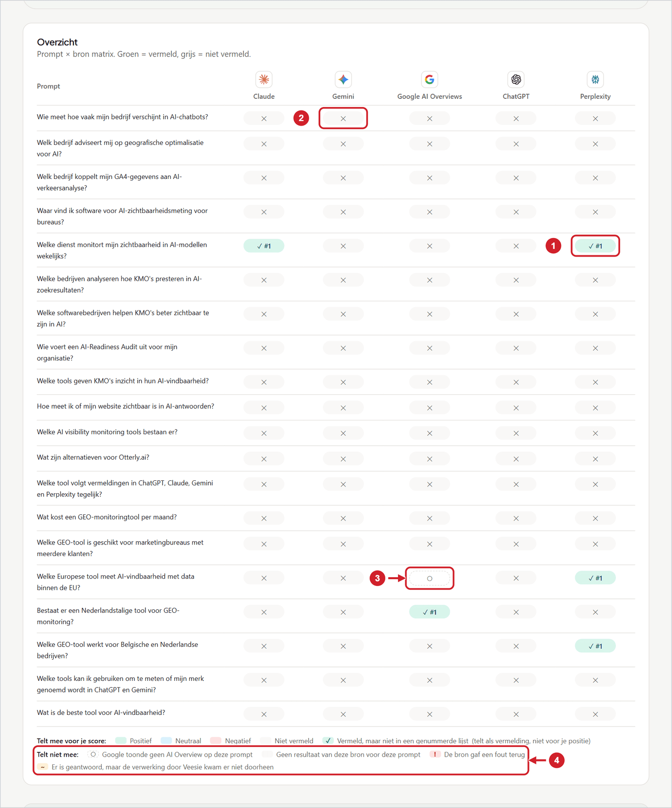
Task: Click the 'Perplexity' column label
Action: coord(595,96)
